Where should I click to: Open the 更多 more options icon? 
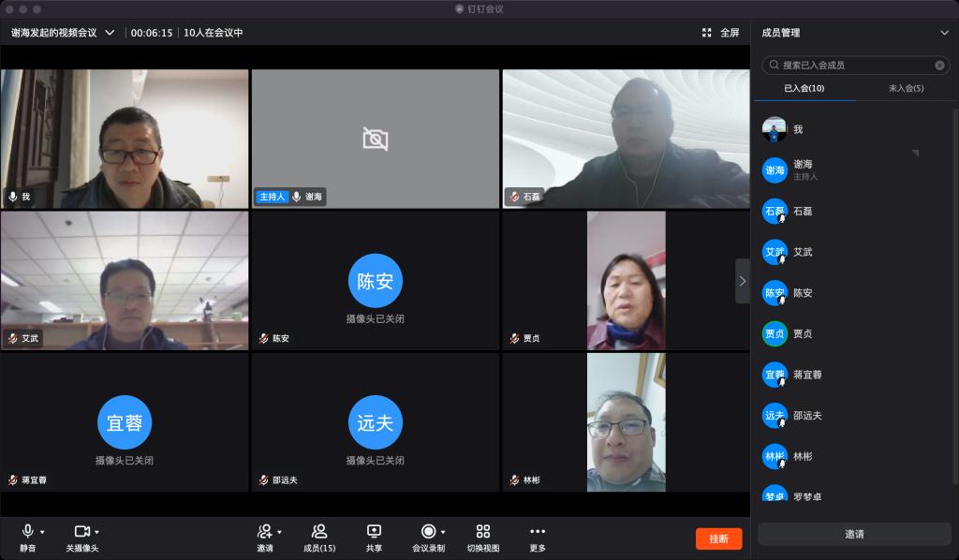[537, 532]
